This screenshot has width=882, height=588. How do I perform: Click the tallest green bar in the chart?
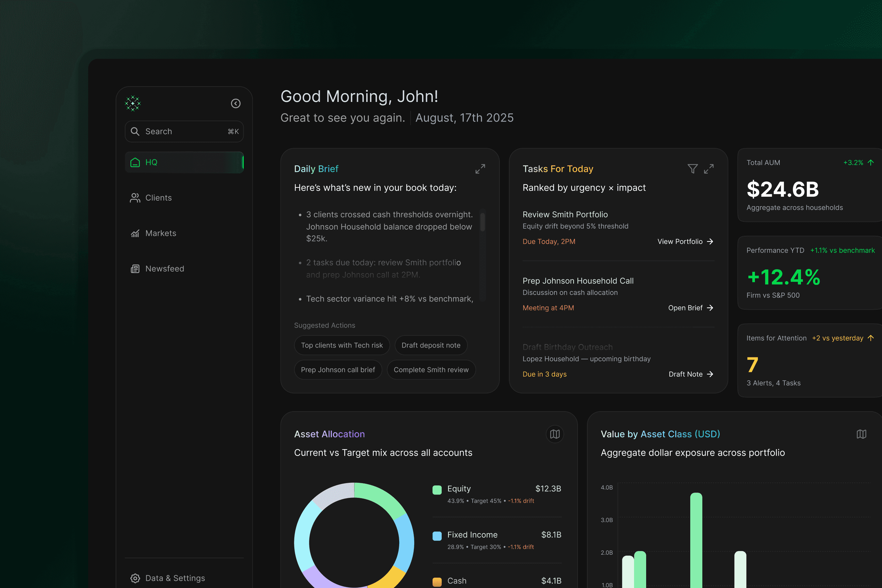696,540
